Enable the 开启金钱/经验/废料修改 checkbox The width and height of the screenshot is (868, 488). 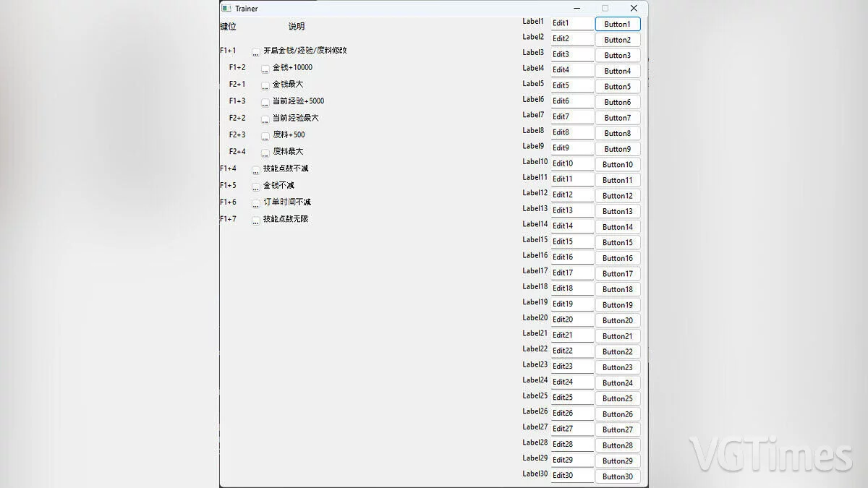[256, 52]
